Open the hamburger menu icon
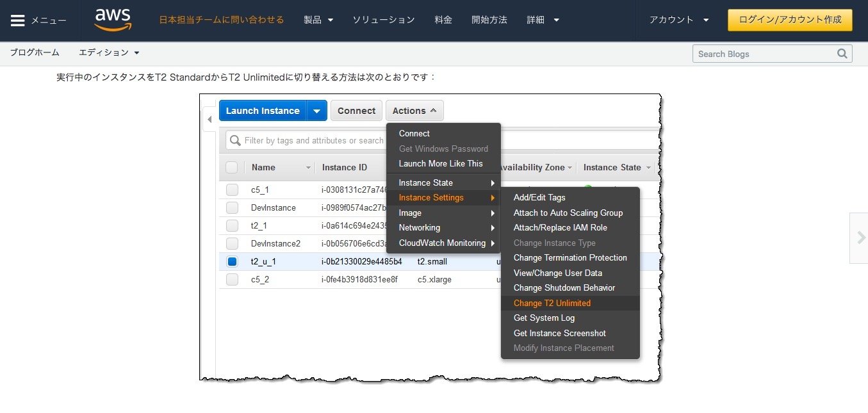868x413 pixels. click(x=18, y=20)
